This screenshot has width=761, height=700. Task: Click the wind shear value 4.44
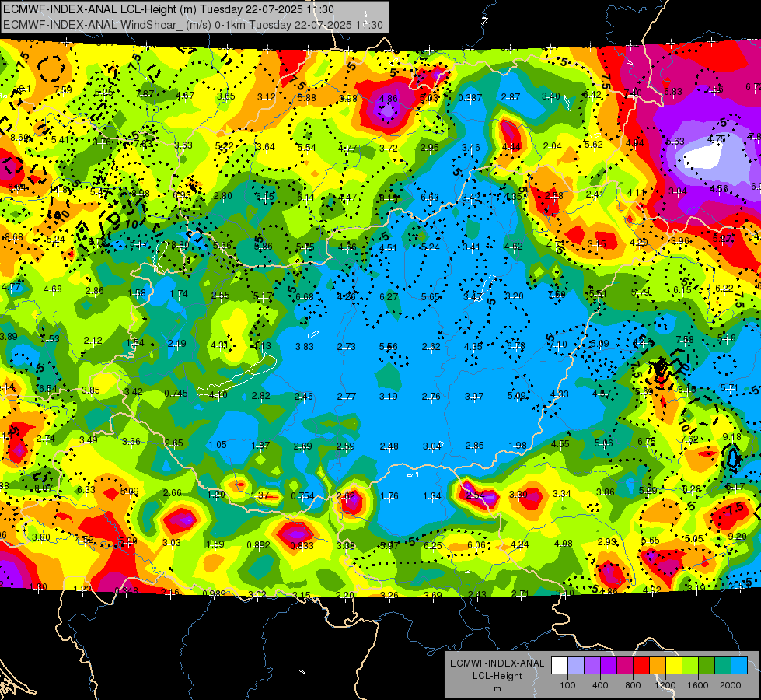click(x=511, y=147)
